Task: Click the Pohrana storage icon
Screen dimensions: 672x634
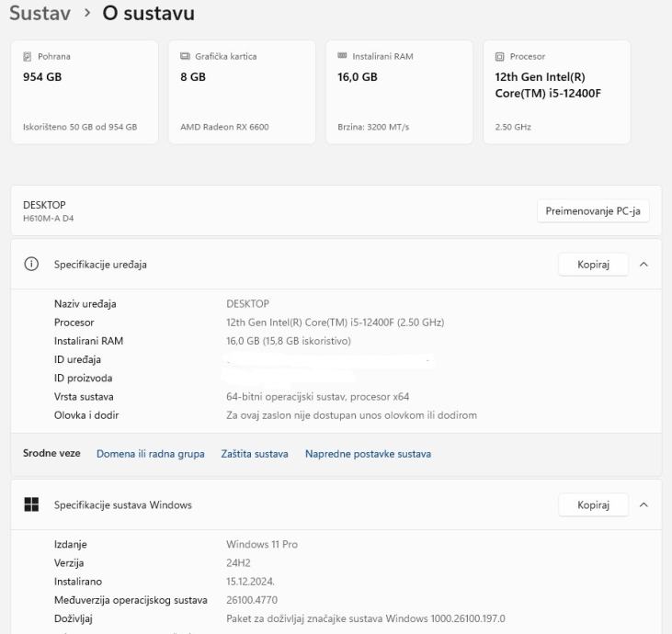Action: point(27,57)
